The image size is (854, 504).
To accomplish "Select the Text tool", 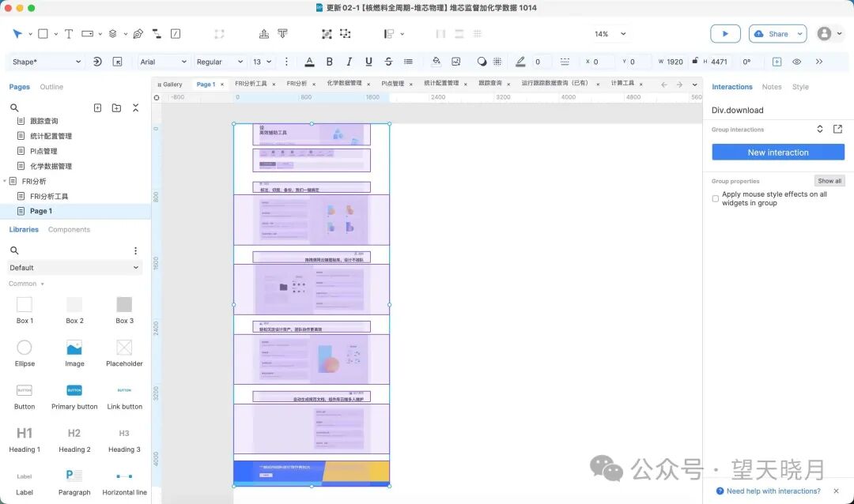I will coord(68,33).
